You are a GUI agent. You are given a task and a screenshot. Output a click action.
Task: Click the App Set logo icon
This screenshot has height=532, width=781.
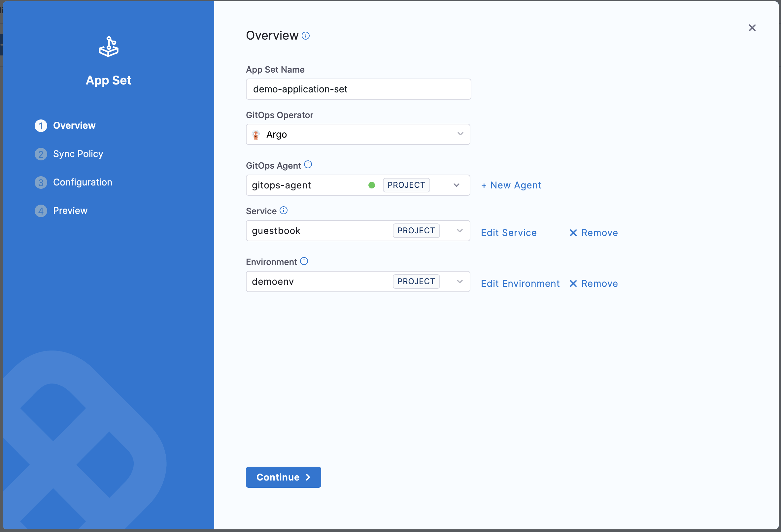coord(109,47)
